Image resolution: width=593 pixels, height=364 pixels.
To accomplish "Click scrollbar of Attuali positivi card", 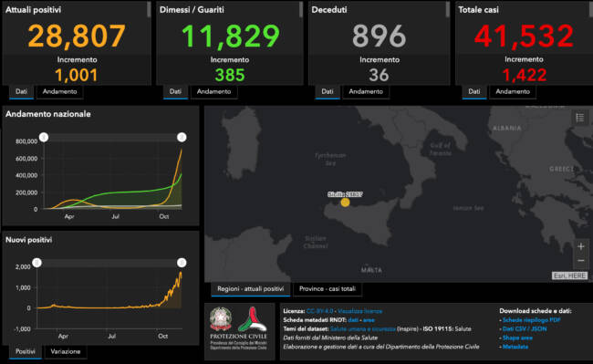I will (x=149, y=9).
